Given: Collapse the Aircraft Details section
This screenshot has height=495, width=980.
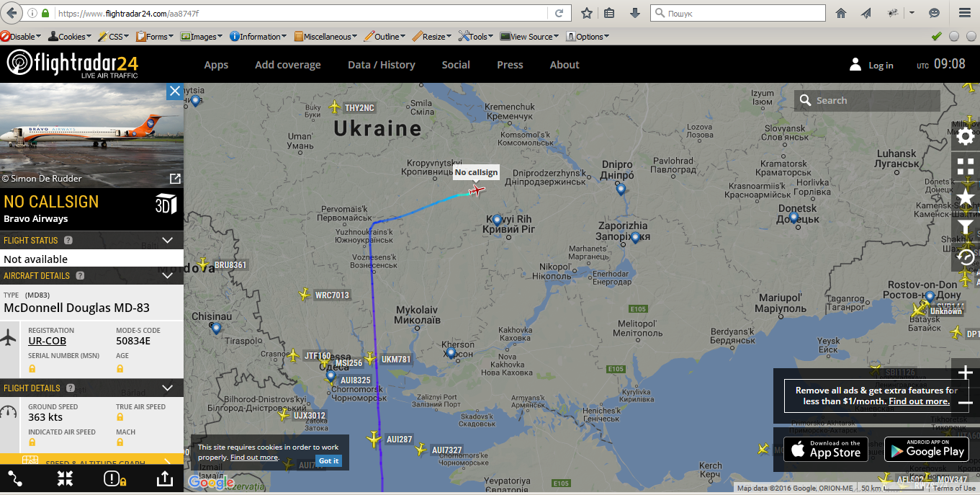Looking at the screenshot, I should (168, 275).
